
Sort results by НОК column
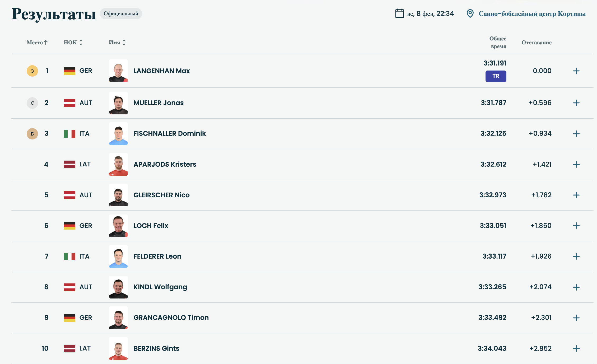[73, 43]
